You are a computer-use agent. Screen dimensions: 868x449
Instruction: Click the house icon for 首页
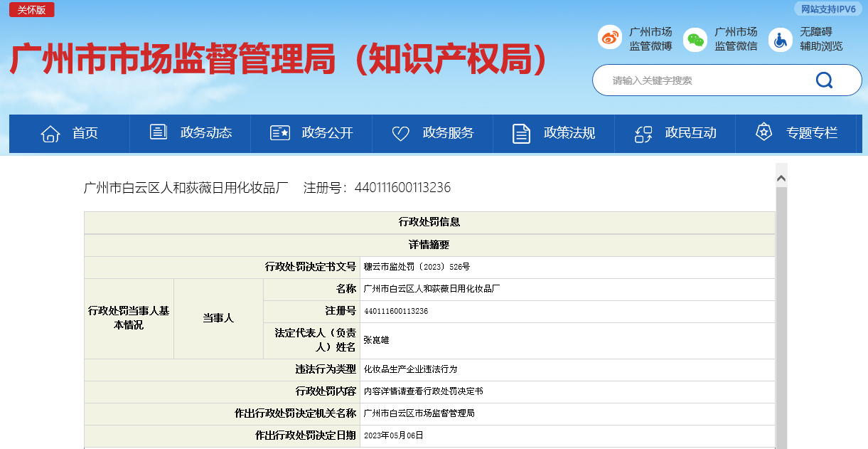click(x=50, y=133)
